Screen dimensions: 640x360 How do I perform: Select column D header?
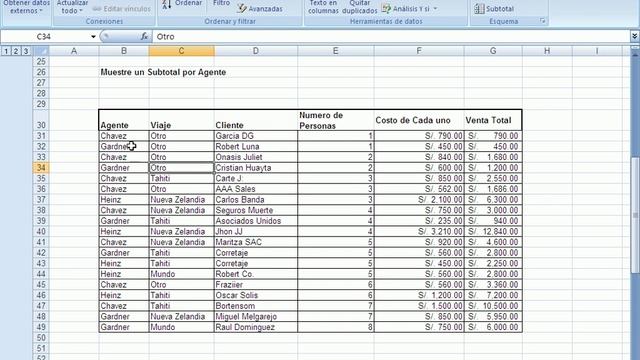click(256, 51)
